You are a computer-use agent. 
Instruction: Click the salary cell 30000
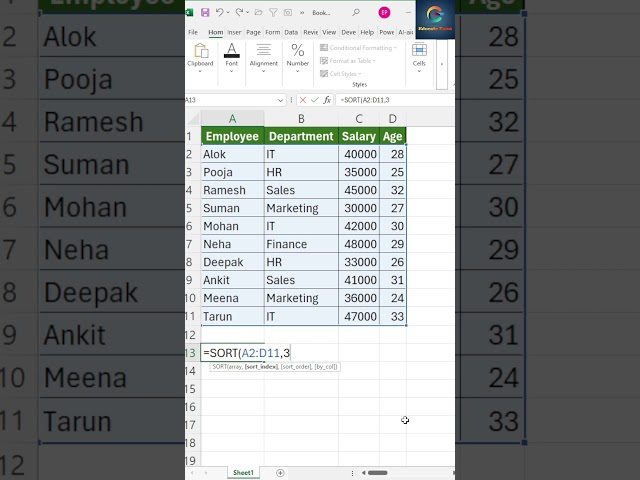(359, 208)
